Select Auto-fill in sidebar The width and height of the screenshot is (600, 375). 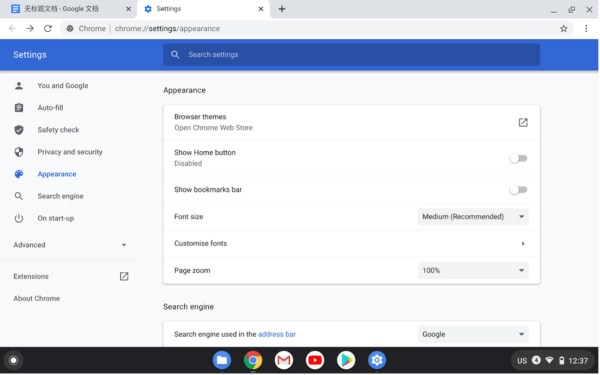51,108
